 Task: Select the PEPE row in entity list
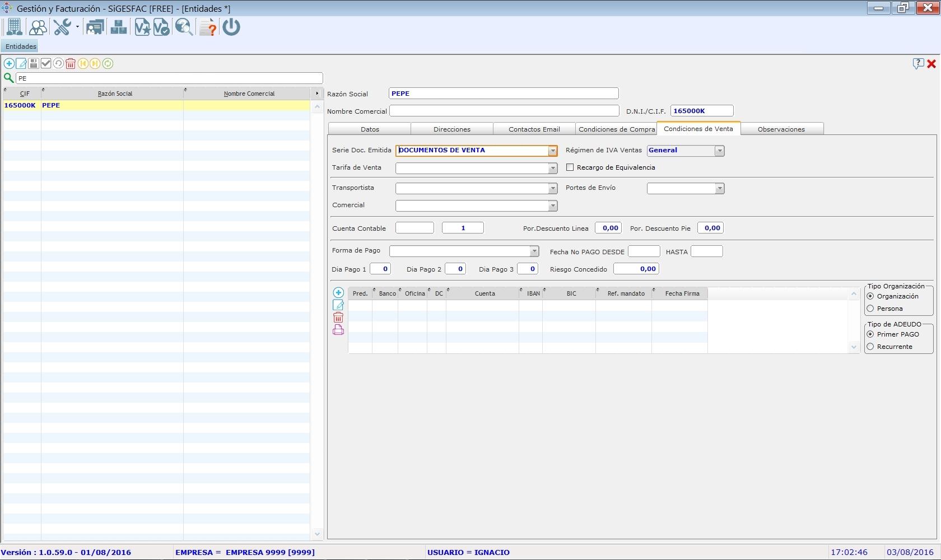pos(156,105)
